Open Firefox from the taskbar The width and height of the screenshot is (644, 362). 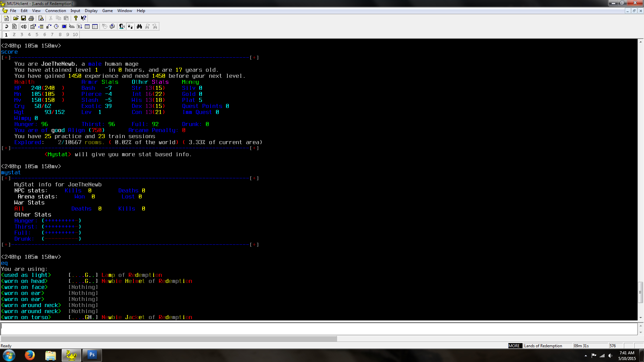click(x=30, y=355)
